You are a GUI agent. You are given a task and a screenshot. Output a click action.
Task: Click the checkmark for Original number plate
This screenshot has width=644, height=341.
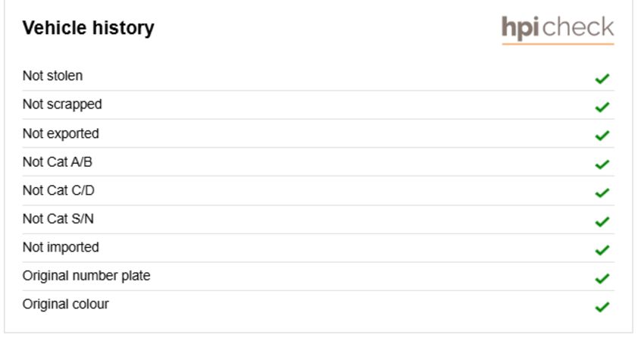coord(602,279)
